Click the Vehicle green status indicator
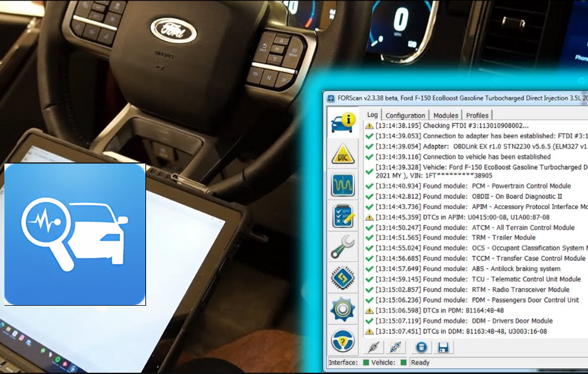The height and width of the screenshot is (374, 588). (403, 363)
